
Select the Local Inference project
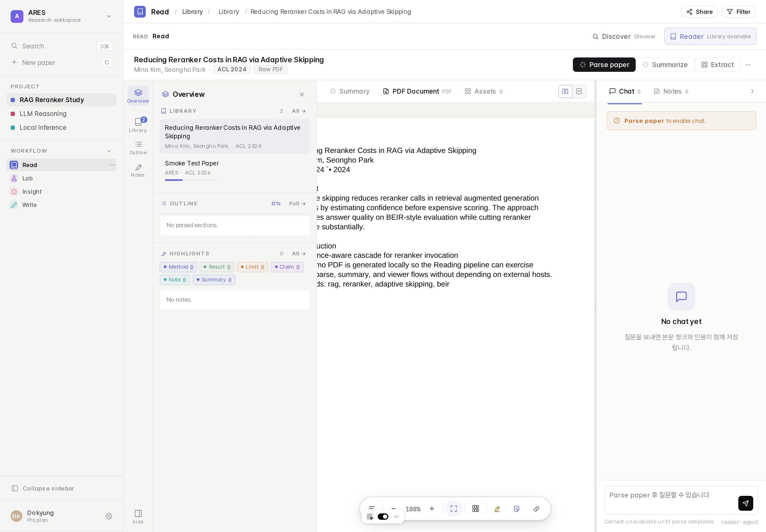pyautogui.click(x=61, y=128)
